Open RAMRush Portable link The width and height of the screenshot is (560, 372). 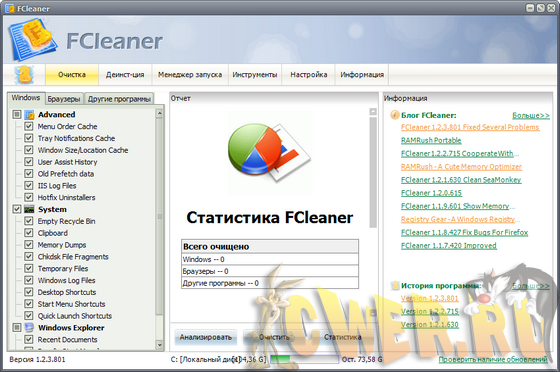[431, 140]
